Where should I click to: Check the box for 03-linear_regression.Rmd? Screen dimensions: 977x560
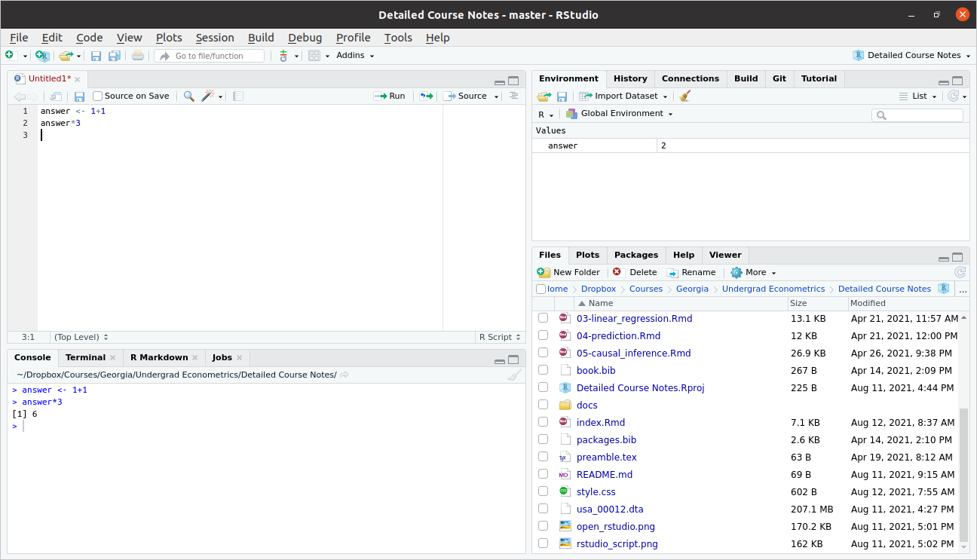pyautogui.click(x=543, y=318)
